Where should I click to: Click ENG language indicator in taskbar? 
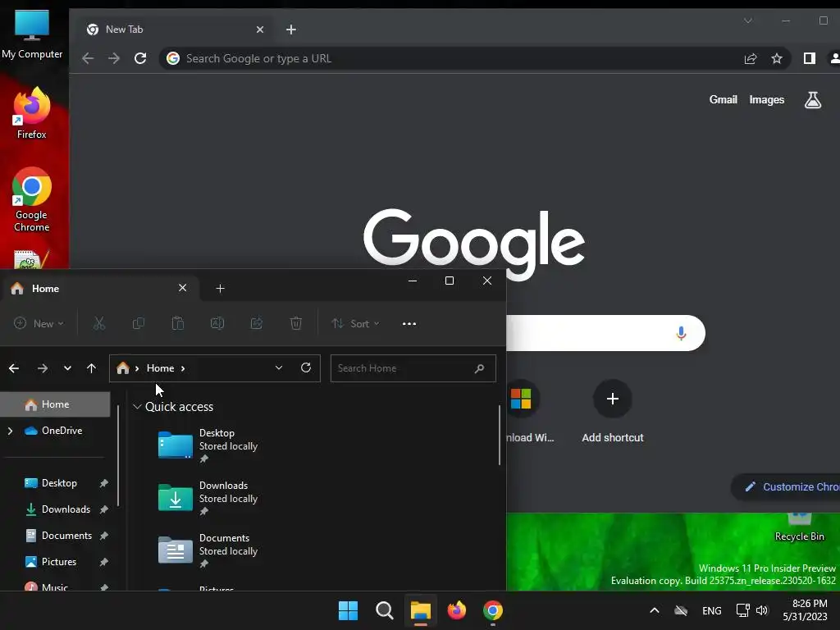click(x=711, y=610)
